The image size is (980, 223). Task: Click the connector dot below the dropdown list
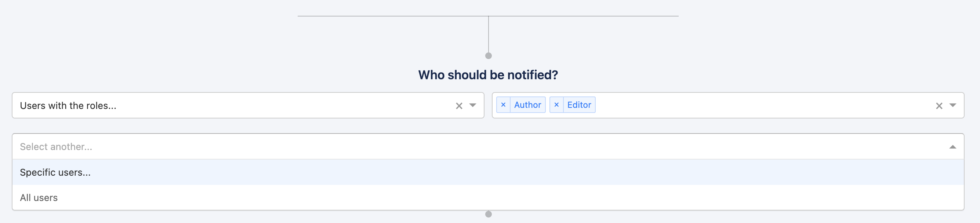[489, 214]
